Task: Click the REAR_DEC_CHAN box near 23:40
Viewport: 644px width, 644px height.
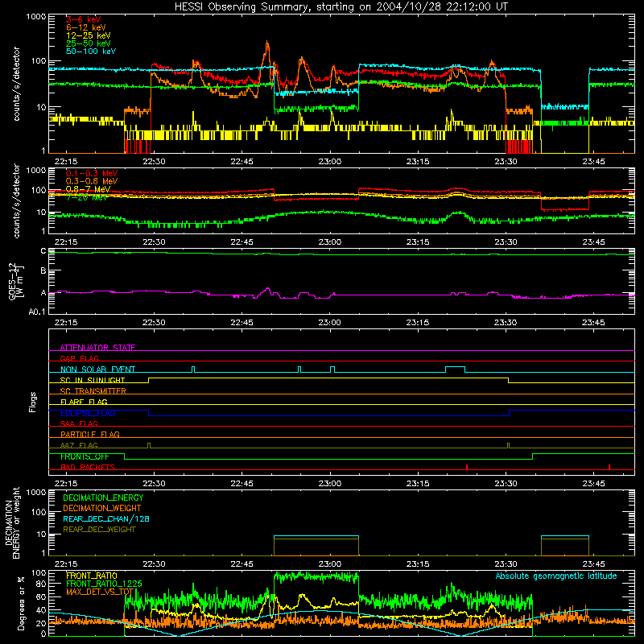Action: 565,546
